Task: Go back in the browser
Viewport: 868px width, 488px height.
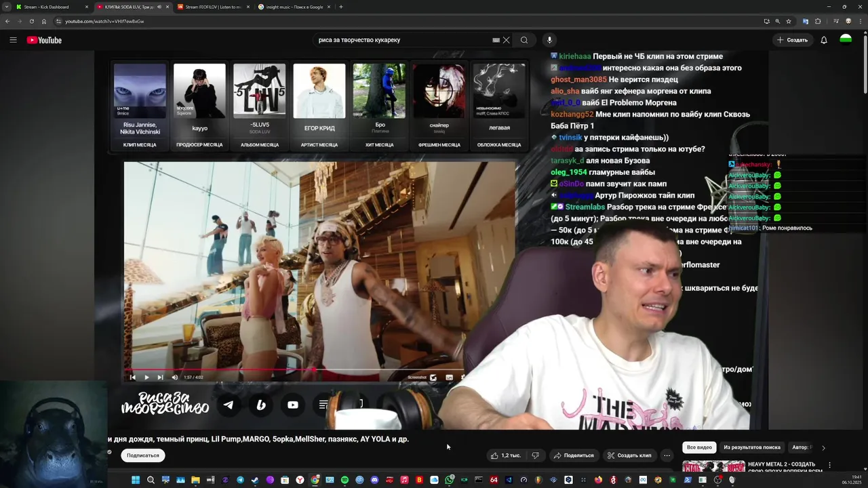Action: pyautogui.click(x=7, y=21)
